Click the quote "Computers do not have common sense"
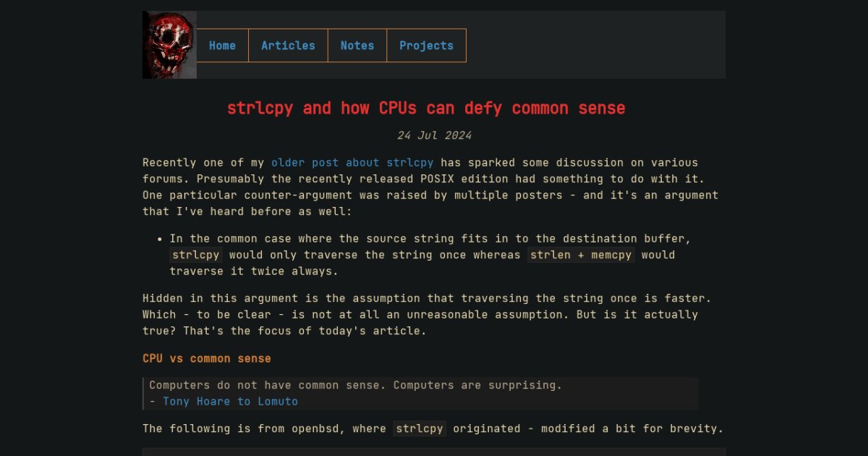The image size is (868, 456). coord(355,386)
